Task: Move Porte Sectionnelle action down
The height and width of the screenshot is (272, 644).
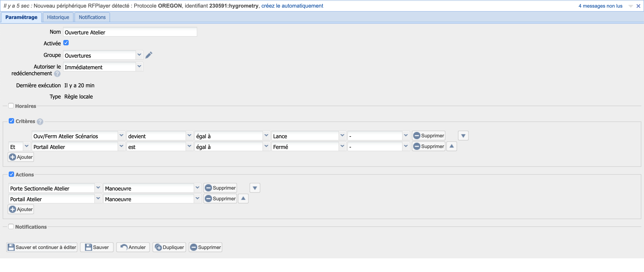Action: point(254,188)
